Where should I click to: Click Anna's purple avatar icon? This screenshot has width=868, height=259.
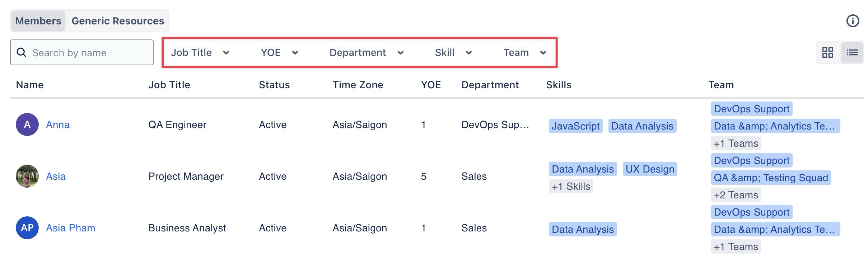click(x=27, y=124)
